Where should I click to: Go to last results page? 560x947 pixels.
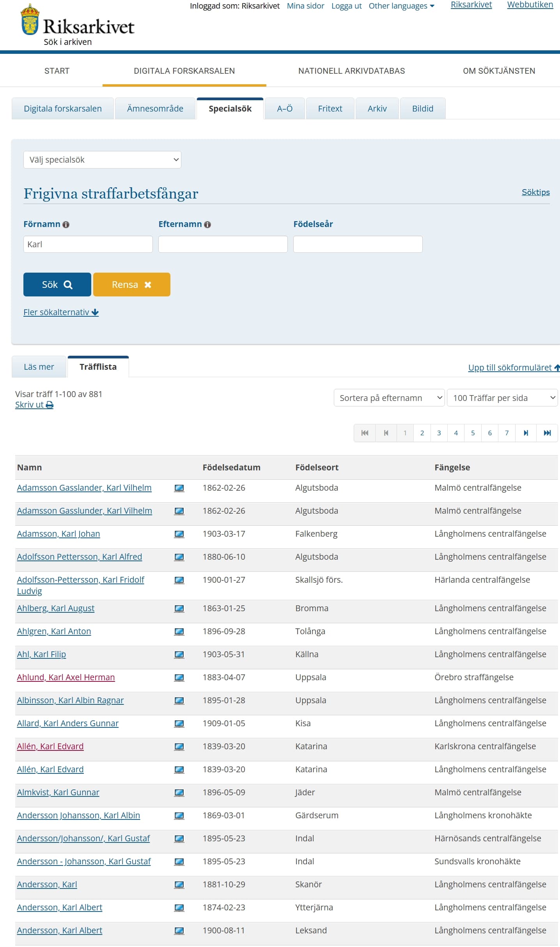pos(547,433)
